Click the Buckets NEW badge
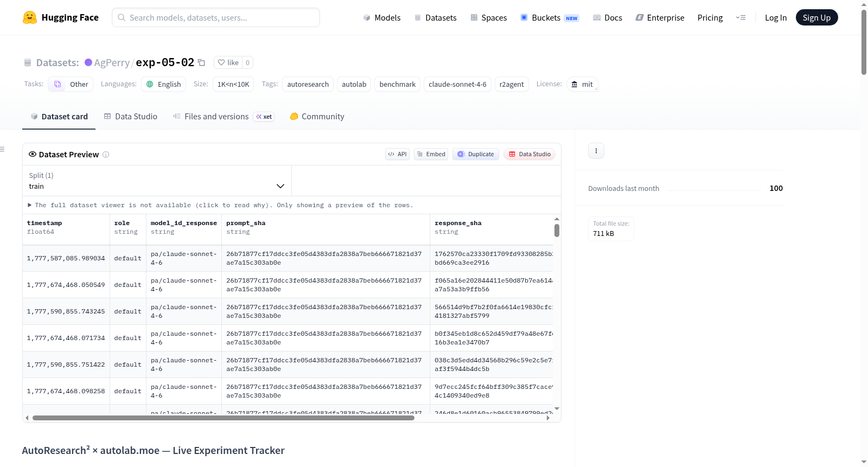This screenshot has height=467, width=868. (572, 18)
